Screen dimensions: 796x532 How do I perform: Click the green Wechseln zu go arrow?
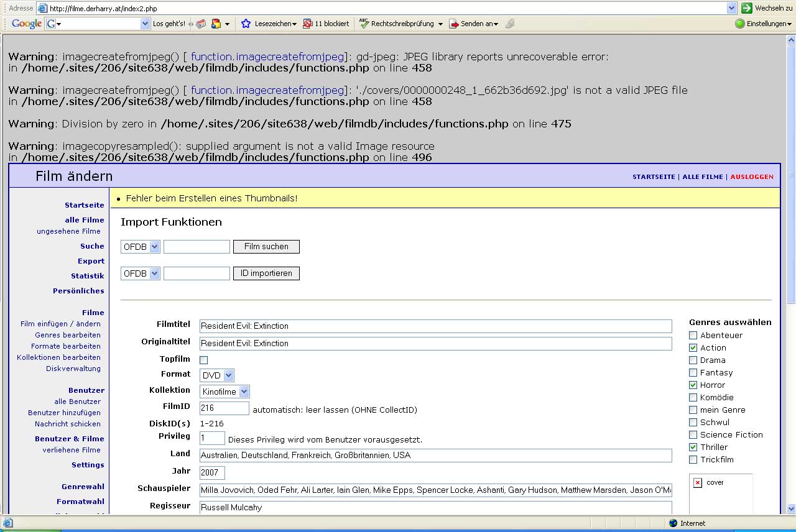point(747,8)
